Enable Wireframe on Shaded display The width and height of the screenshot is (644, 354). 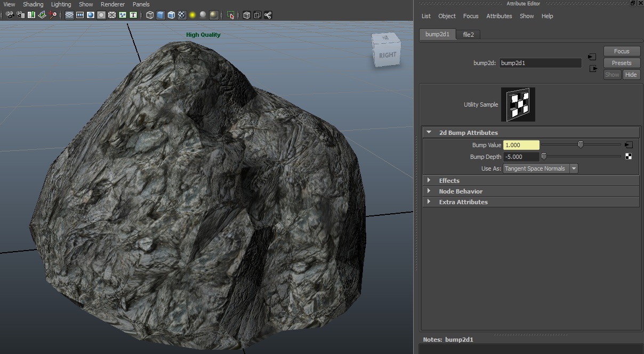(171, 15)
